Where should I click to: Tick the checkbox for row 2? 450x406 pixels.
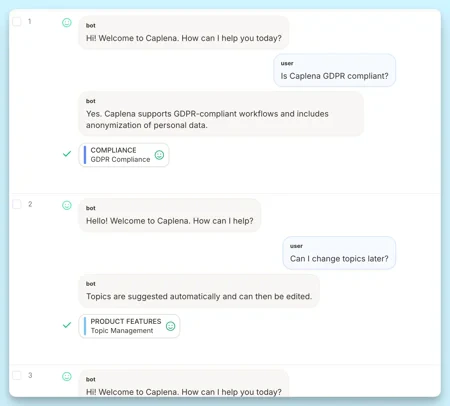tap(17, 204)
